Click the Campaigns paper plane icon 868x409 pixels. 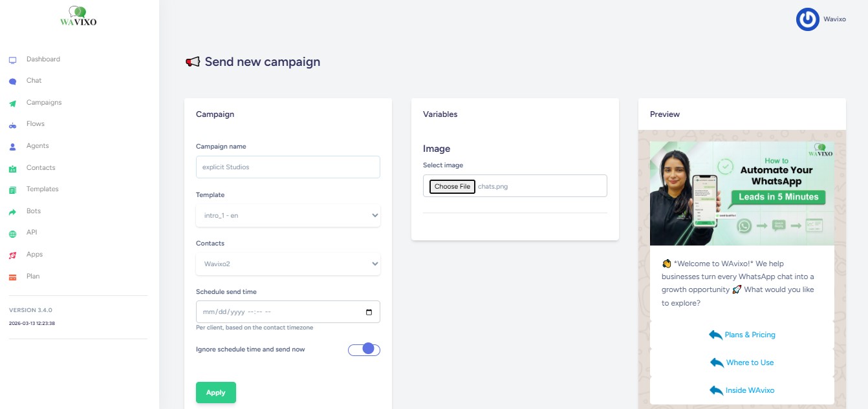click(12, 103)
